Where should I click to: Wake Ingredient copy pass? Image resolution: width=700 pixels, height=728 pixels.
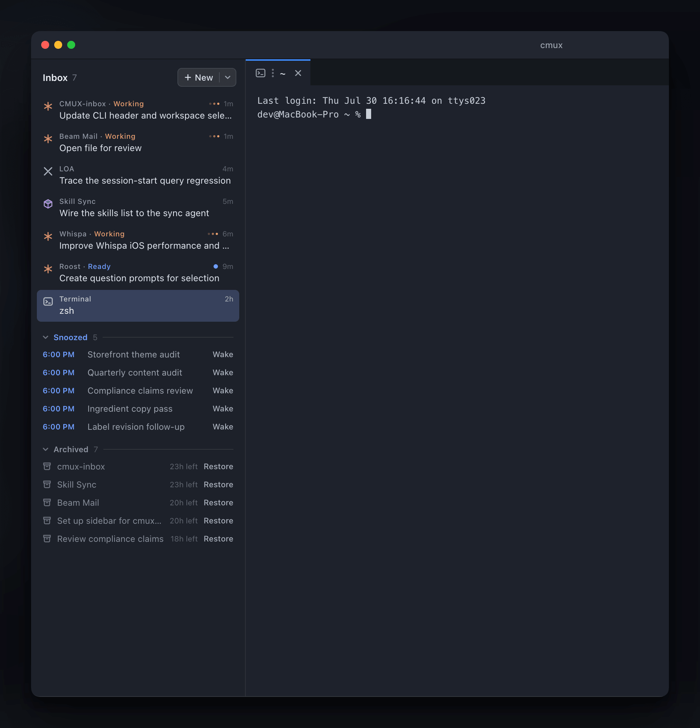pyautogui.click(x=223, y=409)
